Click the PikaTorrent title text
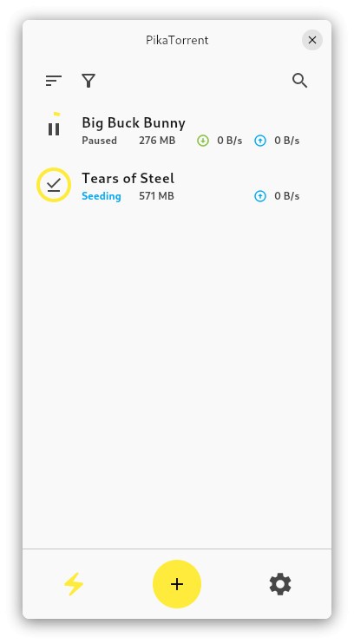Viewport: 354px width, 644px height. click(177, 40)
